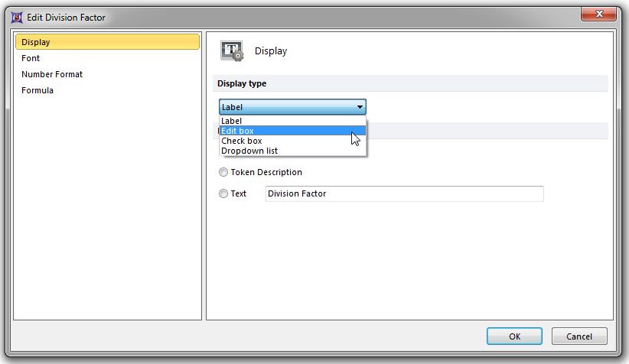Viewport: 629px width, 364px height.
Task: Switch to the Font category
Action: pos(31,58)
